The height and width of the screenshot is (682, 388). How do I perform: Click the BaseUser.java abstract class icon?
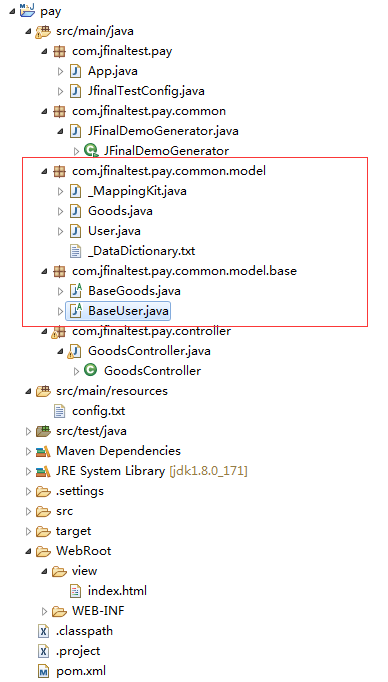pyautogui.click(x=76, y=311)
